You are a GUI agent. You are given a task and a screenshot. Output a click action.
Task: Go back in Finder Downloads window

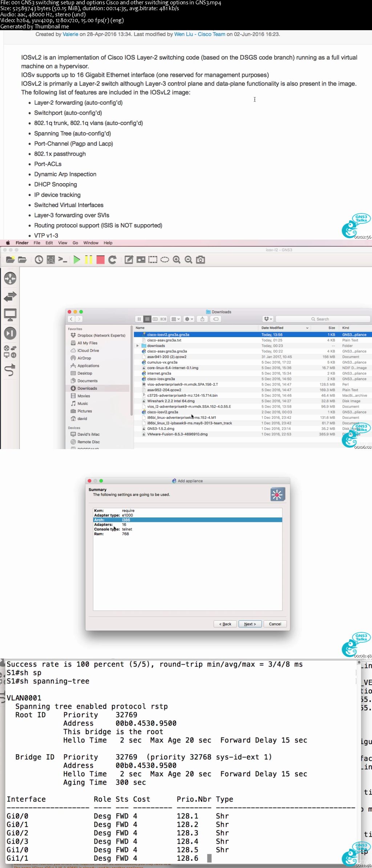[71, 319]
